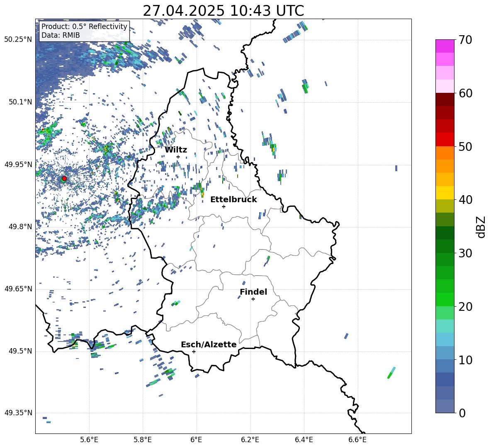Click the Product: 0.5° Reflectivity text
The height and width of the screenshot is (448, 491).
pyautogui.click(x=84, y=27)
